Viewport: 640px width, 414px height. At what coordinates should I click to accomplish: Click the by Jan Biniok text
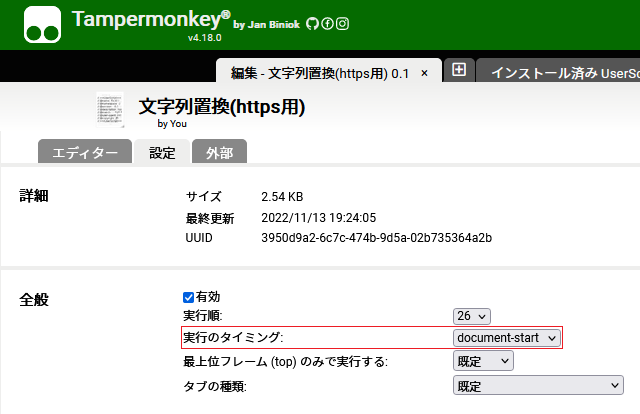[267, 24]
